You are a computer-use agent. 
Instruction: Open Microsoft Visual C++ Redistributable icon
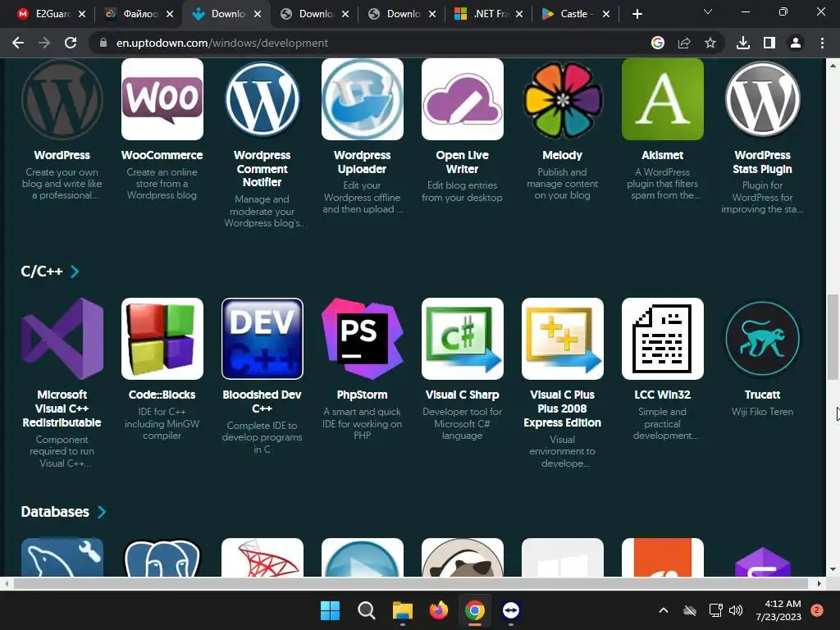tap(62, 339)
